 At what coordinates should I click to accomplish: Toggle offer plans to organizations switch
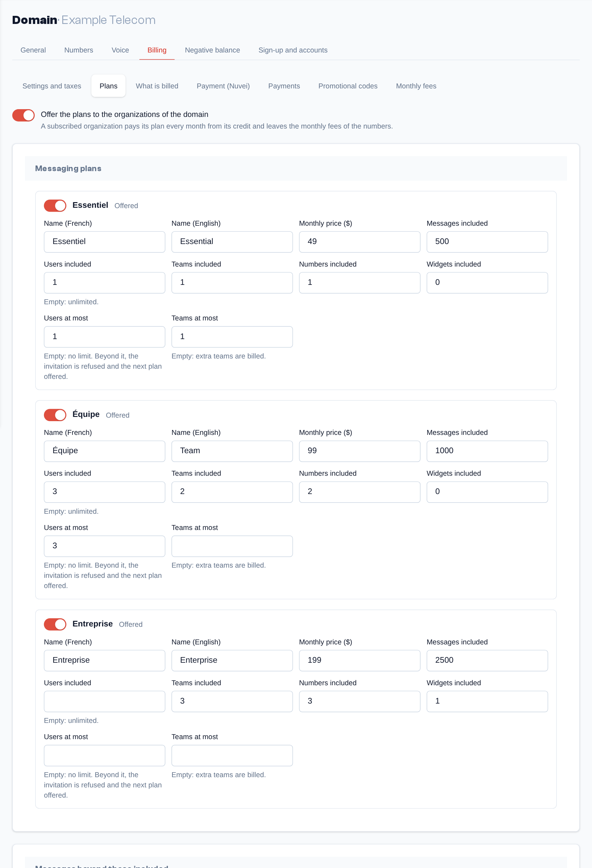click(24, 115)
